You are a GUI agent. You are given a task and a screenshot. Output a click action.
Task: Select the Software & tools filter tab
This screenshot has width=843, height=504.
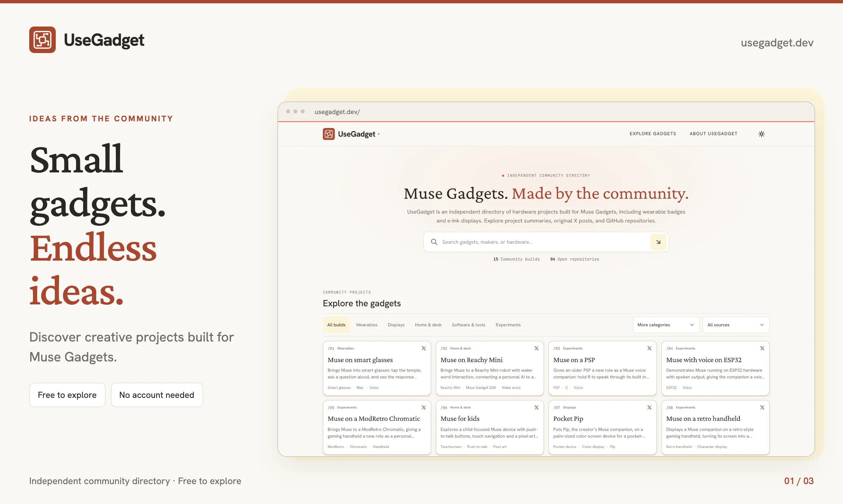468,325
